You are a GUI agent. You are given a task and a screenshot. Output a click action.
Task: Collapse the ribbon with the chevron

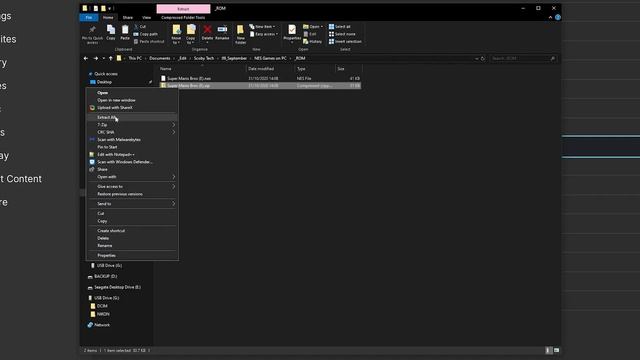coord(550,17)
